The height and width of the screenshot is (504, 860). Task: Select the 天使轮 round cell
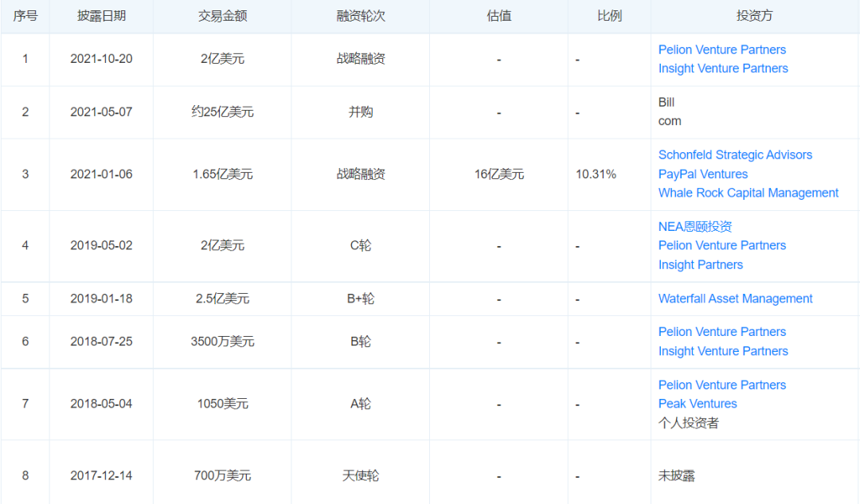click(361, 476)
